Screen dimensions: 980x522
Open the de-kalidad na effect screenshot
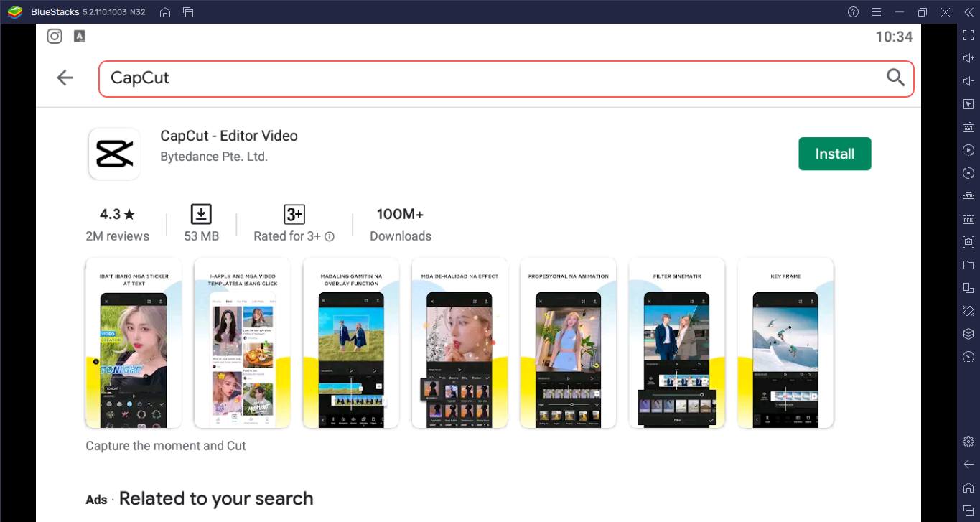tap(459, 343)
